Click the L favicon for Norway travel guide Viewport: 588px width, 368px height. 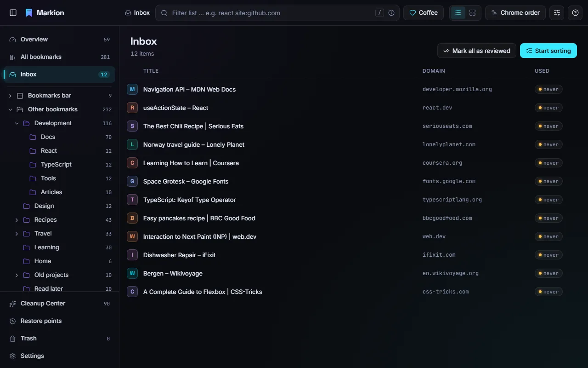point(132,144)
